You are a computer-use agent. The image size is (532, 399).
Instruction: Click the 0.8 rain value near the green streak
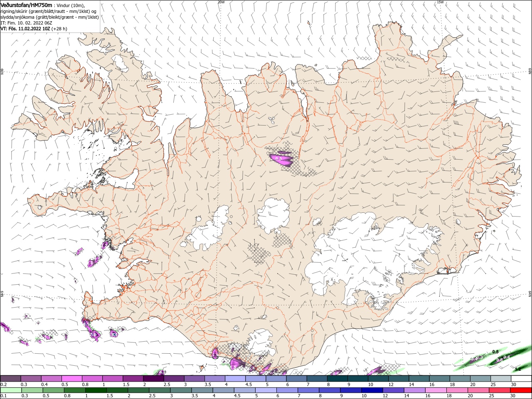495,352
